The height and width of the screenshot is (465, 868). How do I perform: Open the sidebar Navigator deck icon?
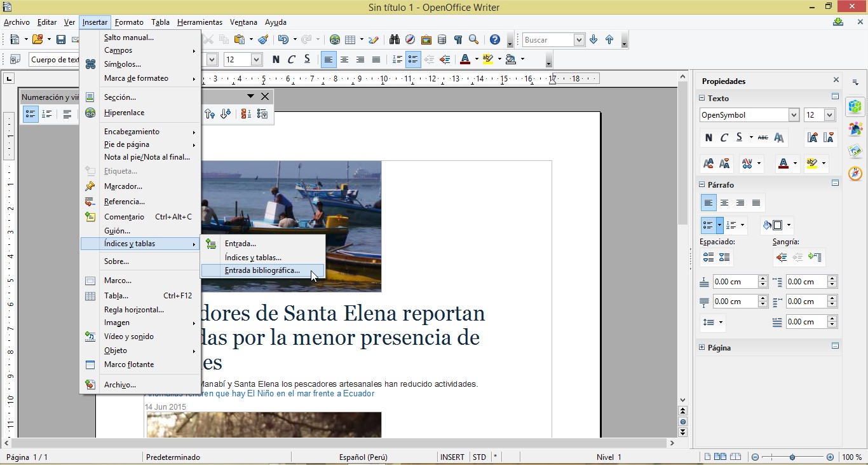[x=855, y=173]
